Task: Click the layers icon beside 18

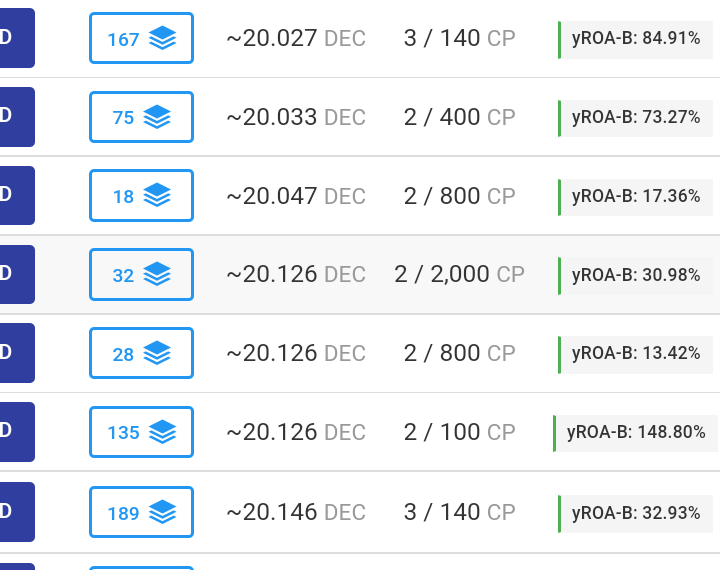Action: 157,196
